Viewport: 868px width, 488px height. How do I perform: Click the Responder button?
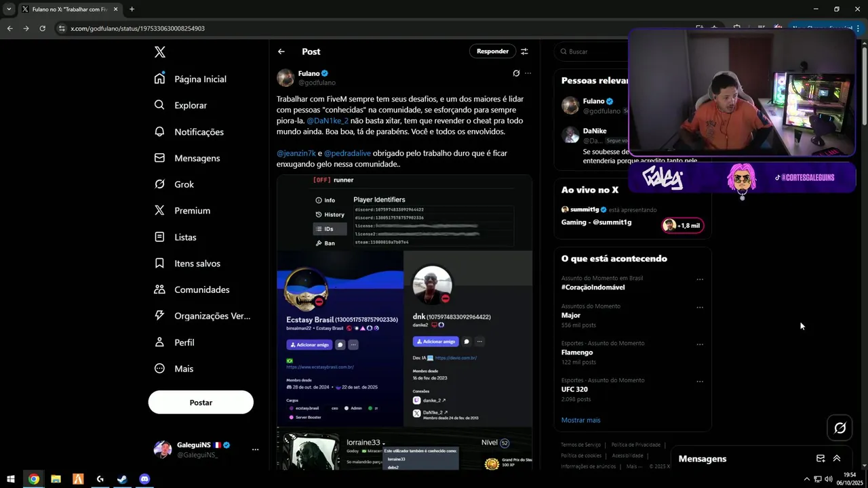point(492,52)
